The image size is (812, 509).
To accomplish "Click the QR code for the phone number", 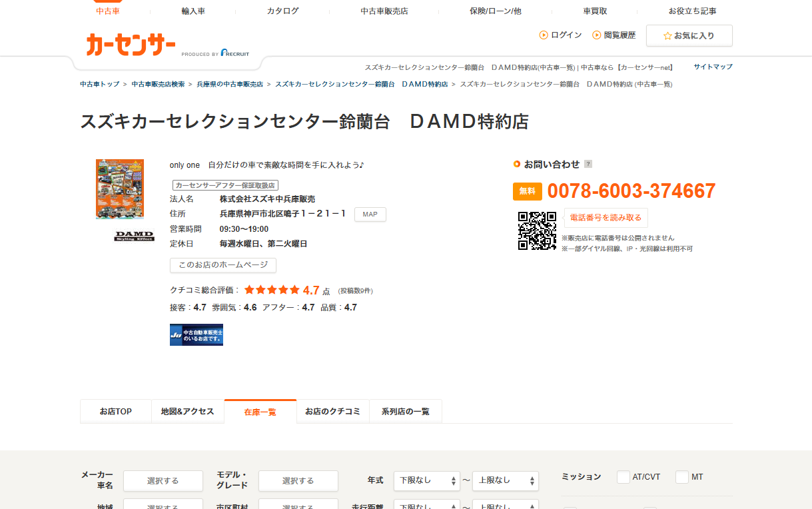I will [537, 229].
